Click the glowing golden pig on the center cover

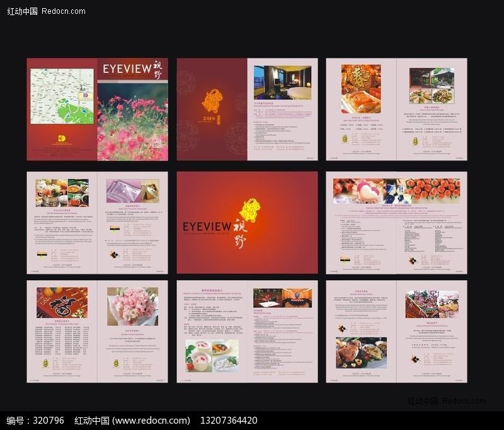[250, 210]
